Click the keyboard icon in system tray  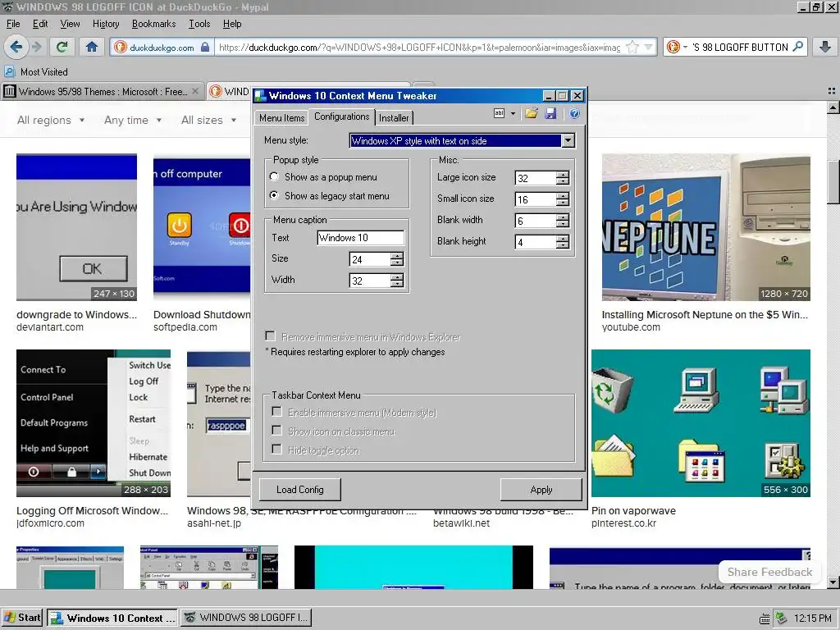tap(765, 619)
